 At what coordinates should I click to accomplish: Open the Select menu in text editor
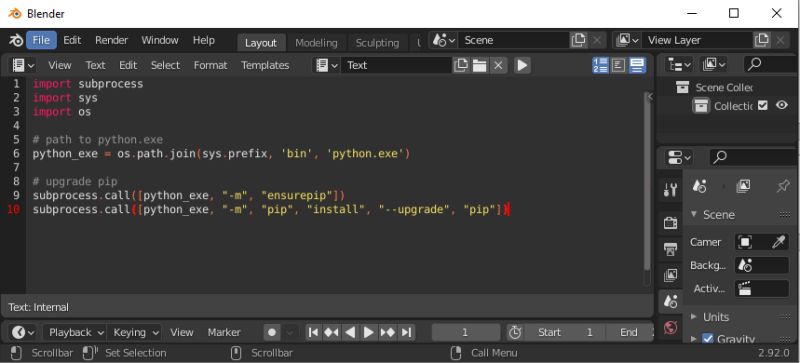tap(165, 65)
